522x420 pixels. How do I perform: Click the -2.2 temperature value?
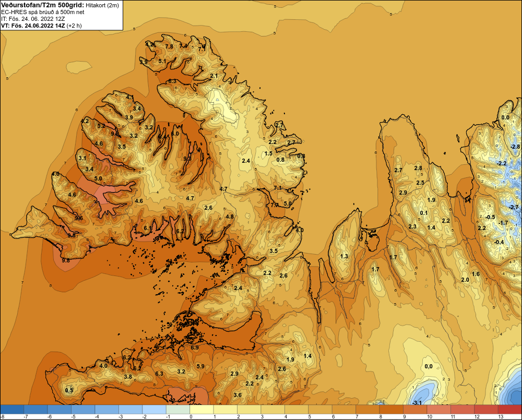501,163
